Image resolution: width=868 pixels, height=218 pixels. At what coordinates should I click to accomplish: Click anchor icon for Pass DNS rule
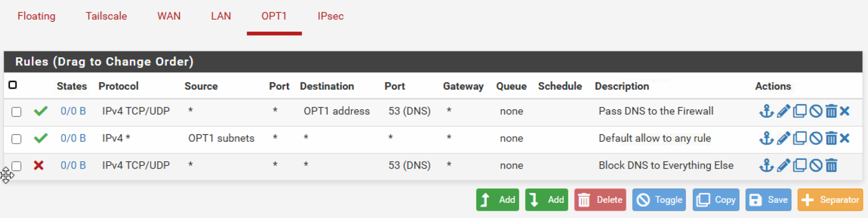pyautogui.click(x=766, y=111)
